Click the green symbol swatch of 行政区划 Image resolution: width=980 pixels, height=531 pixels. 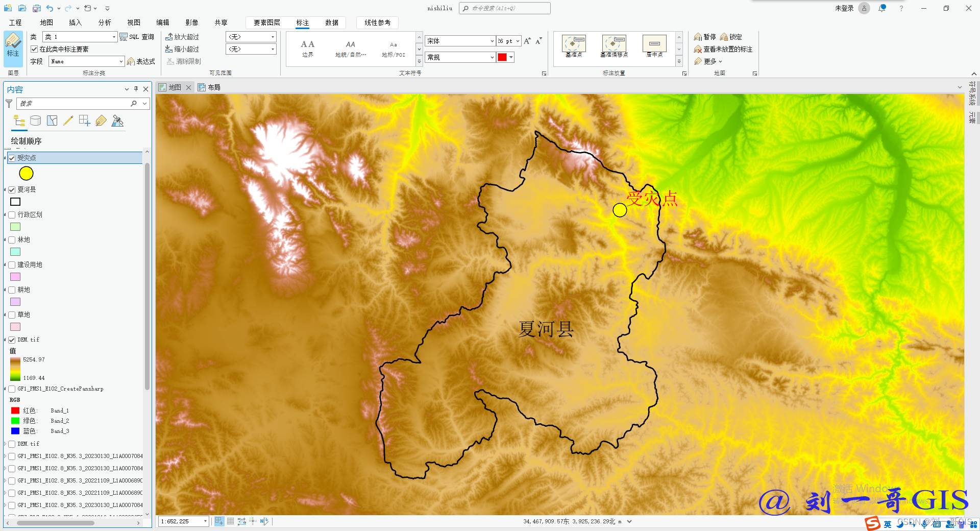(15, 227)
